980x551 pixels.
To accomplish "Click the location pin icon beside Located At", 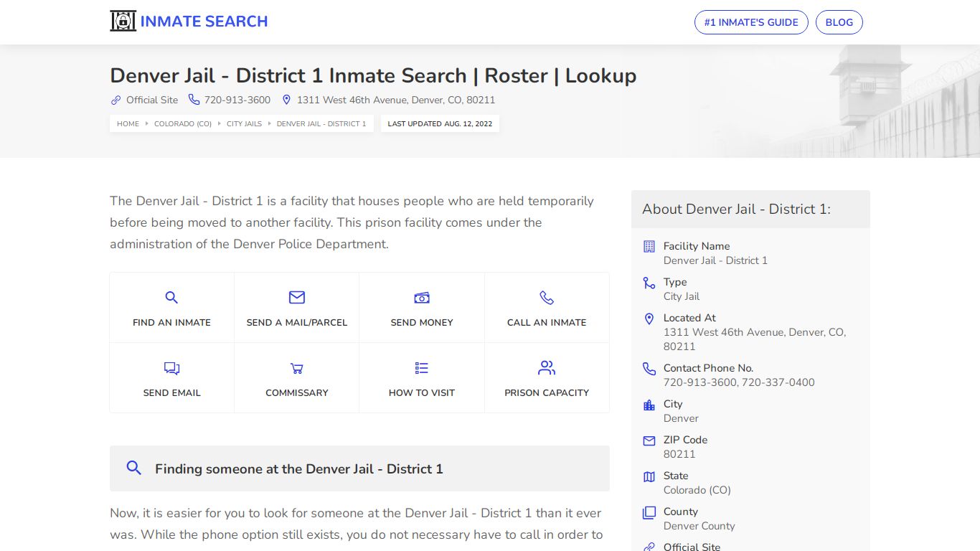I will 649,319.
